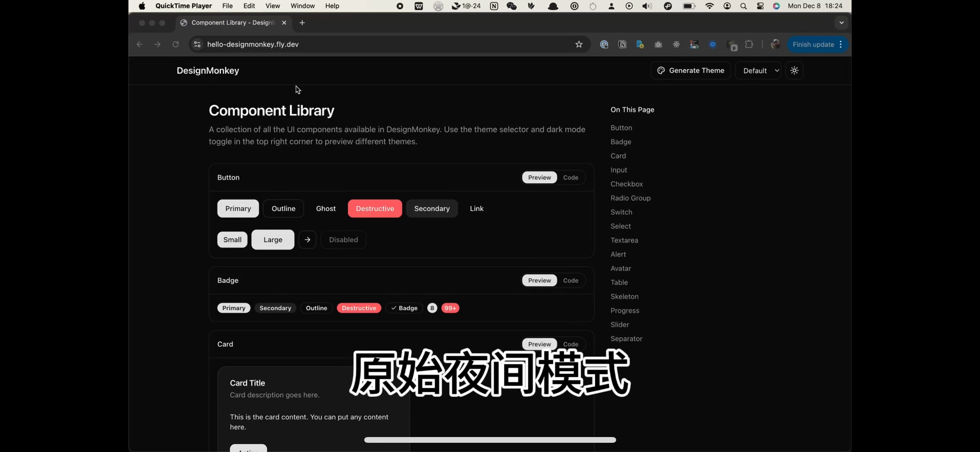Jump to Radio Group in page navigation

point(630,198)
